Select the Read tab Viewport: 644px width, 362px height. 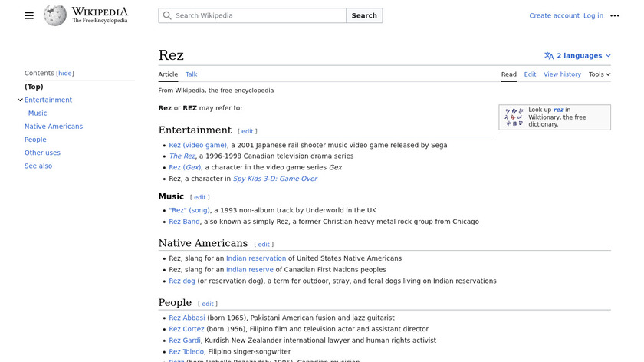[508, 74]
